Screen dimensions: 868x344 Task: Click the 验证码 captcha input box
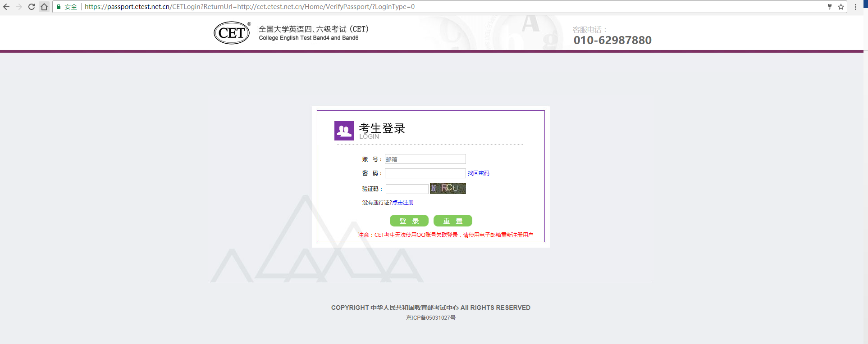(x=407, y=189)
